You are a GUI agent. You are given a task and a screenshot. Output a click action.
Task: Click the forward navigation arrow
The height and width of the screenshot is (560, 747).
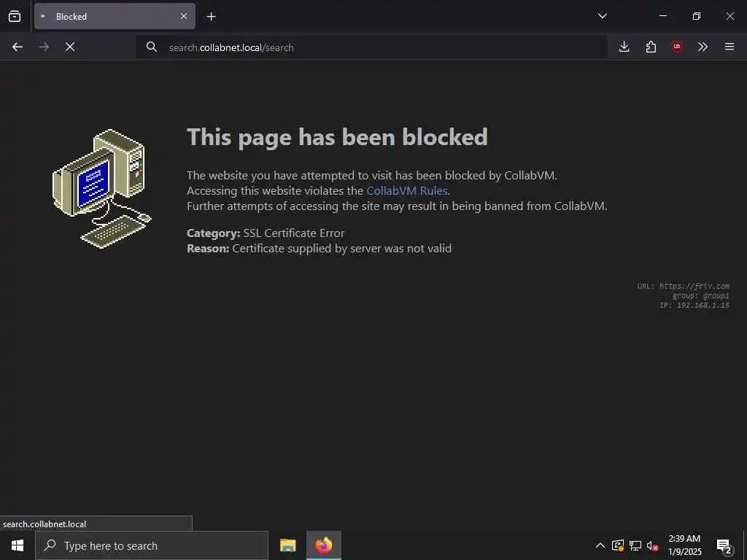point(44,47)
